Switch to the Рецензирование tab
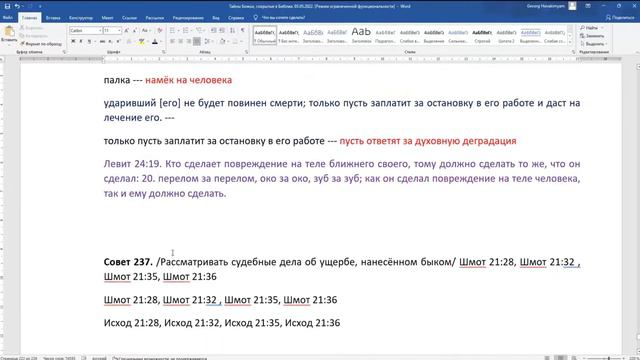 coord(188,18)
